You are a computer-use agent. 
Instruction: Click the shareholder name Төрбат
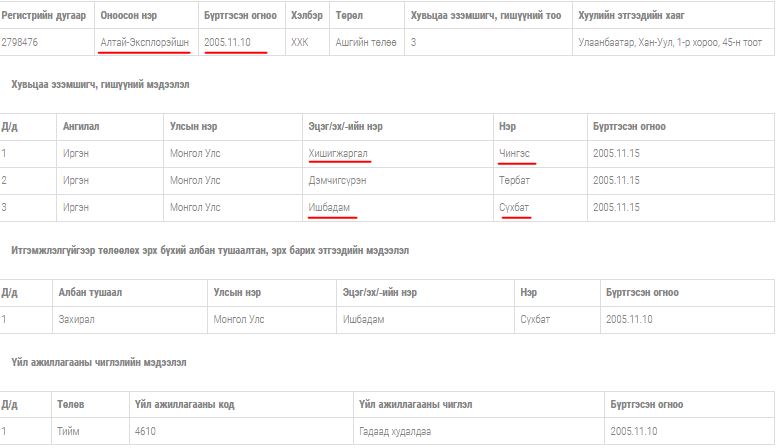pyautogui.click(x=517, y=180)
